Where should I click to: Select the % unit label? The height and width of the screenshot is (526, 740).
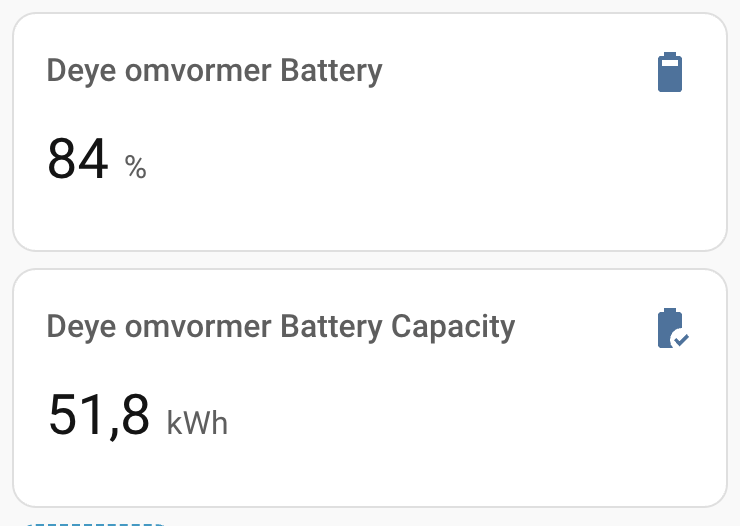pos(136,167)
